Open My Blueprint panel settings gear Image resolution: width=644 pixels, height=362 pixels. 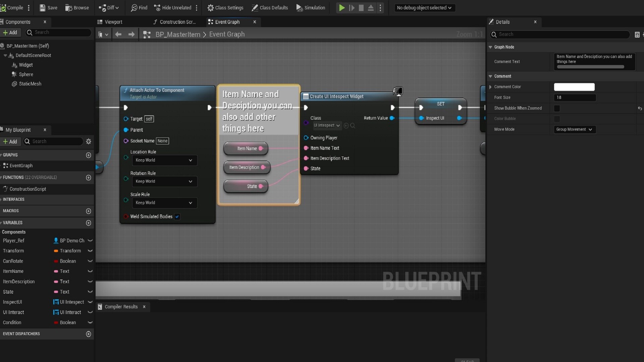click(x=89, y=141)
